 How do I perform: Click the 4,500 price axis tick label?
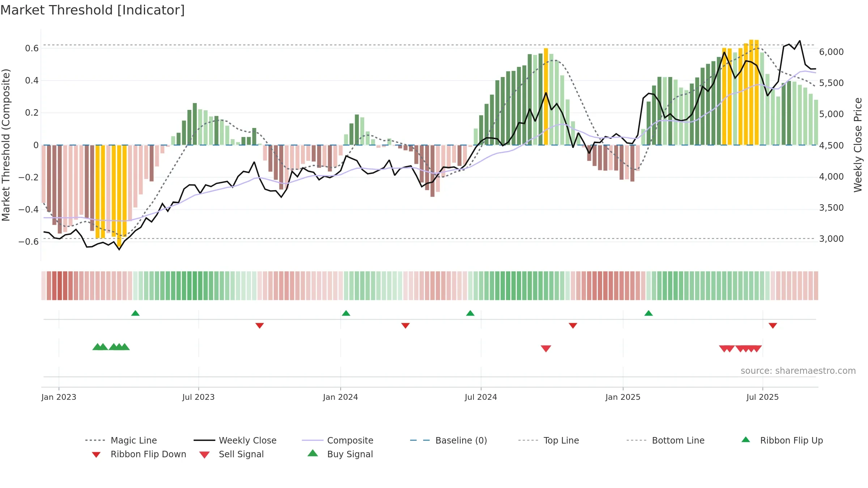click(x=831, y=145)
